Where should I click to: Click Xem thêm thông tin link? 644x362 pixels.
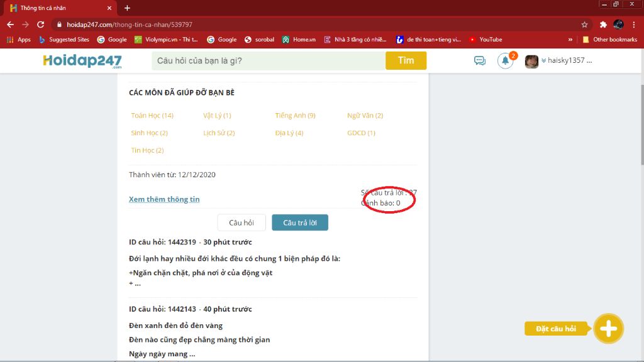(x=164, y=199)
